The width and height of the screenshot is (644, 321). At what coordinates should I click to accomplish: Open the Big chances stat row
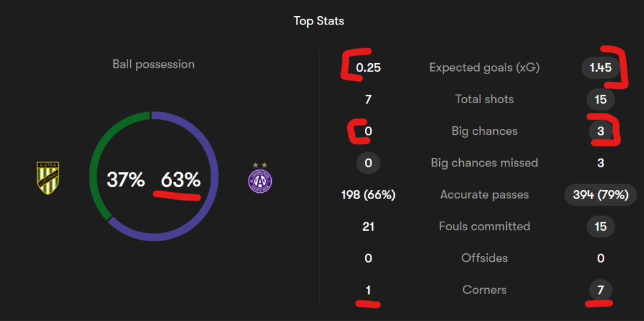[x=484, y=131]
